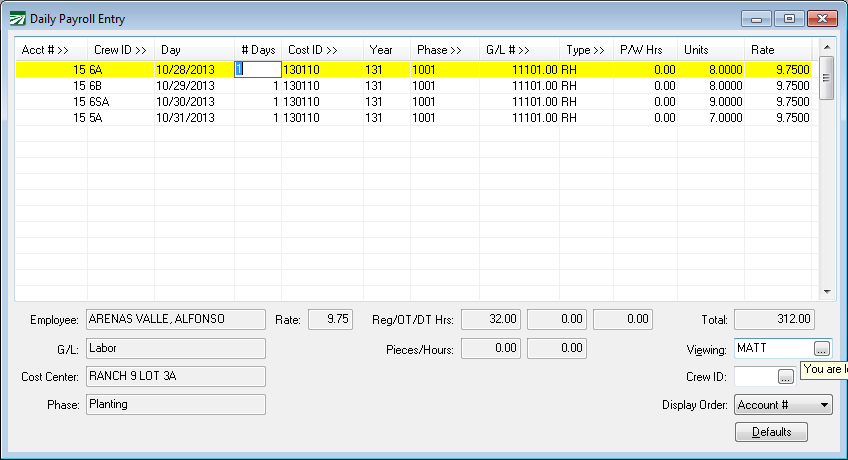Screen dimensions: 848x460
Task: Select the row dated 10/30/2013
Action: 186,102
